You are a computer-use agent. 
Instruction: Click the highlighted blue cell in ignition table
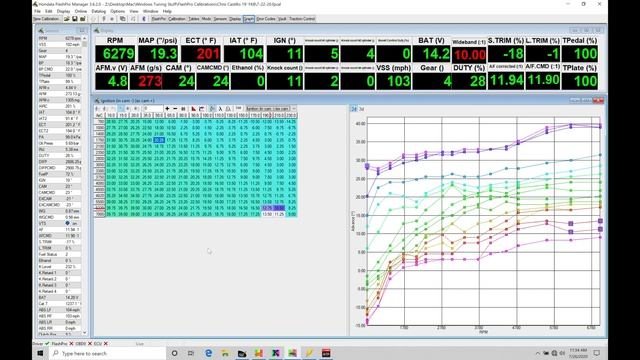159,140
